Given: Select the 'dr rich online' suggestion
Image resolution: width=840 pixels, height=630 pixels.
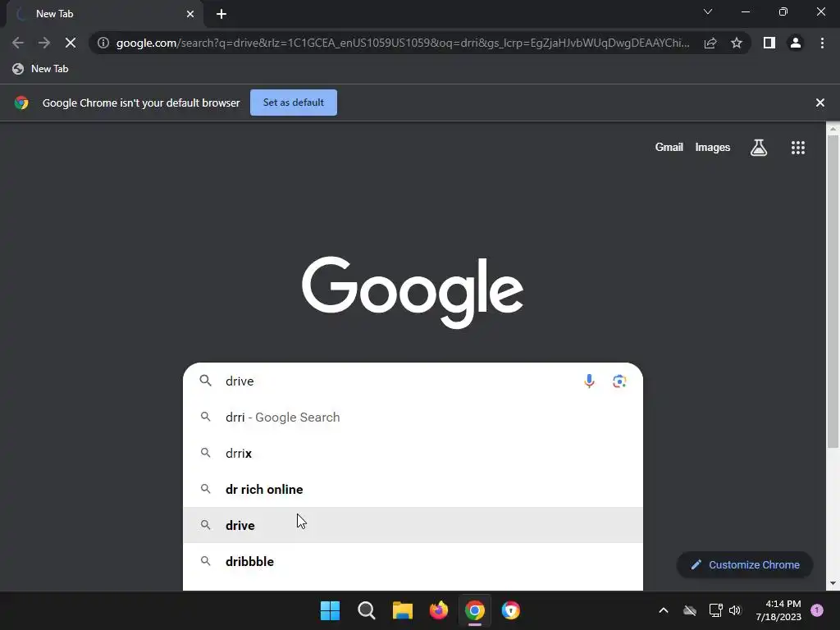Looking at the screenshot, I should (413, 489).
